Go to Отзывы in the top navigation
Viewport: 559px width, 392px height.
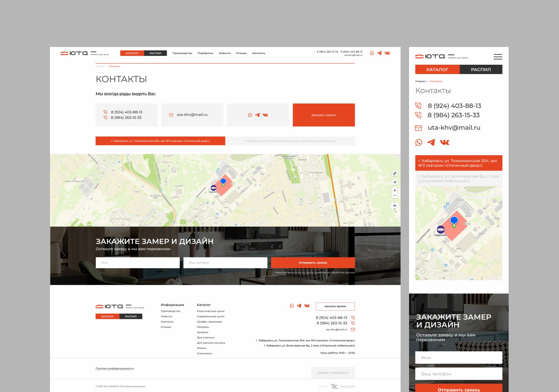[241, 53]
